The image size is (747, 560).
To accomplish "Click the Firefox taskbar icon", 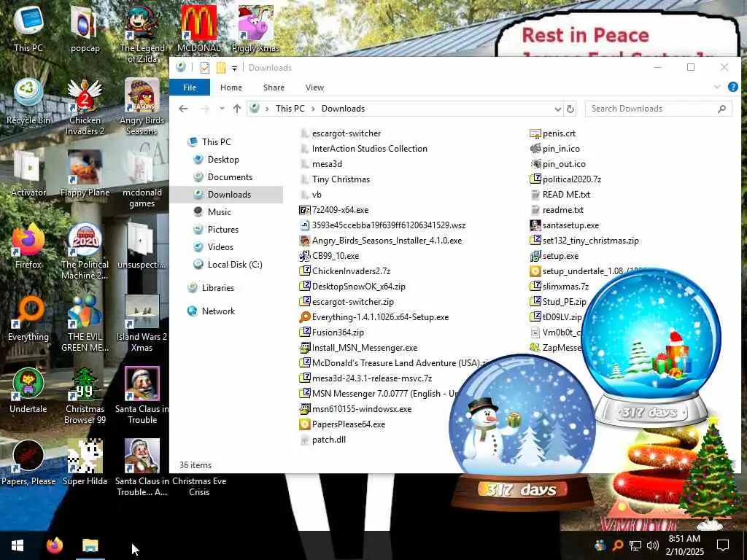I will (x=54, y=545).
